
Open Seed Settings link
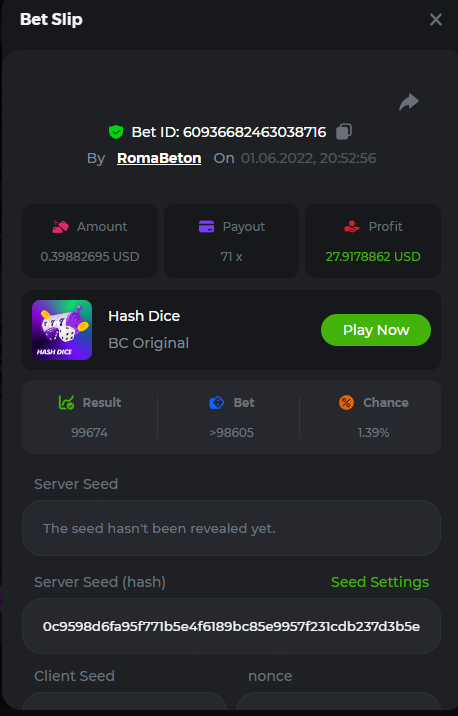[380, 582]
